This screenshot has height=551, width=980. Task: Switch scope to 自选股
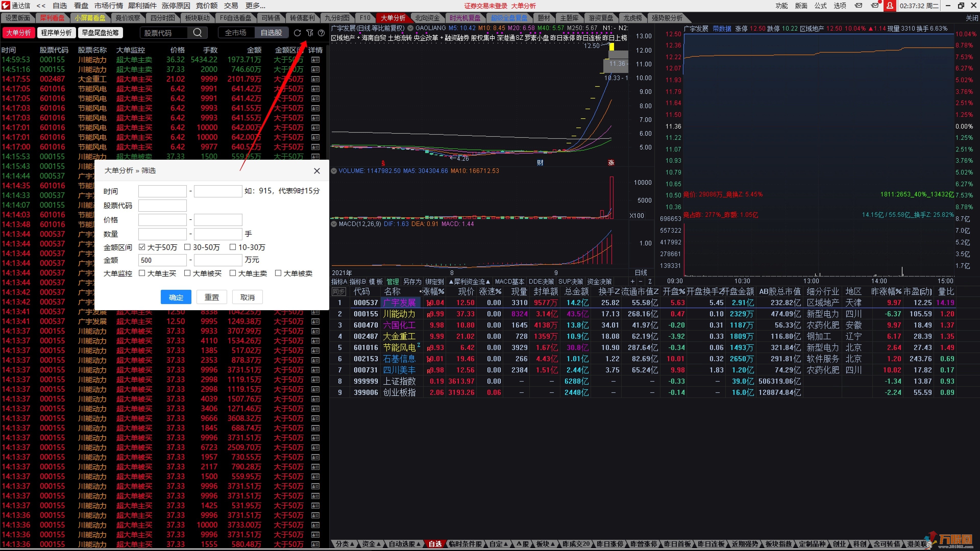[271, 33]
